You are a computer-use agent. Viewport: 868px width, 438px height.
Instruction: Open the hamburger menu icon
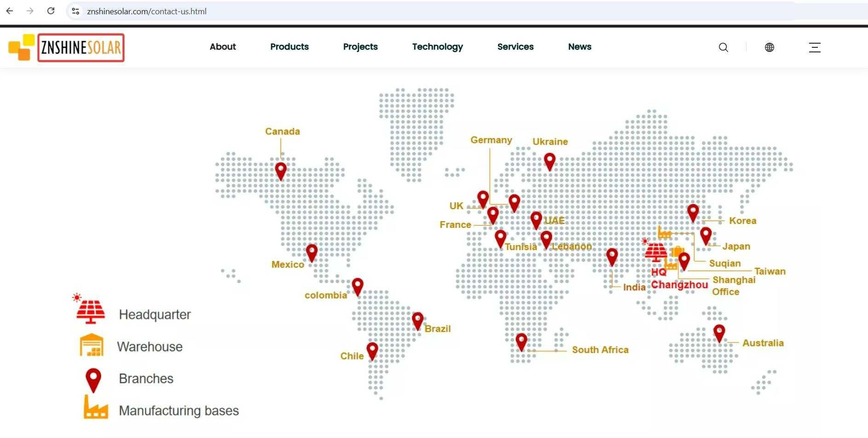815,47
